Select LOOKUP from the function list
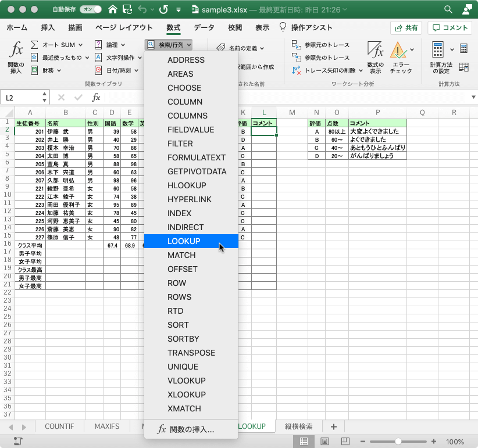 tap(191, 241)
